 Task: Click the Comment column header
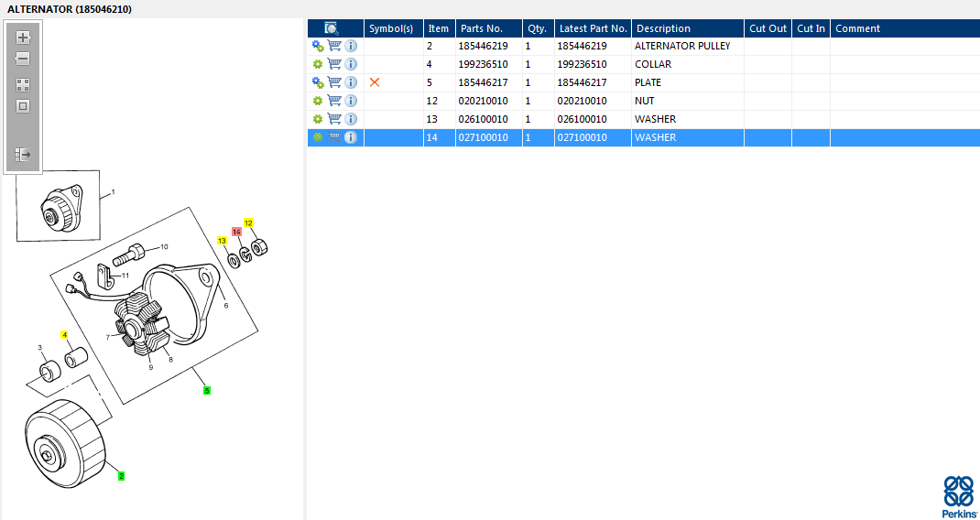[904, 28]
